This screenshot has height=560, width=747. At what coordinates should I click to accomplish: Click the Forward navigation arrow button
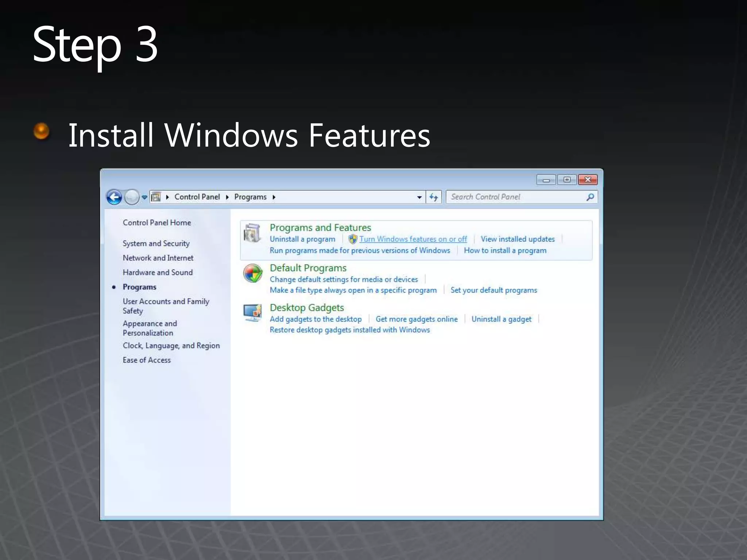[132, 197]
